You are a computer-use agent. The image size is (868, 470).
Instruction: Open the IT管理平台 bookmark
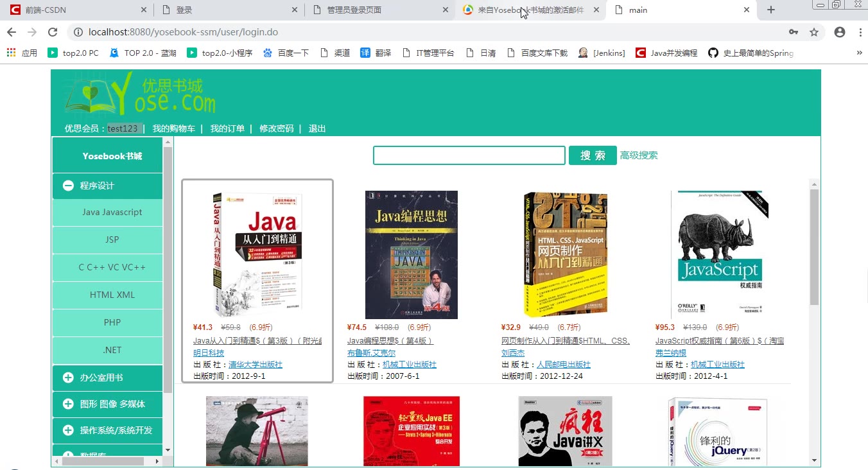point(428,53)
